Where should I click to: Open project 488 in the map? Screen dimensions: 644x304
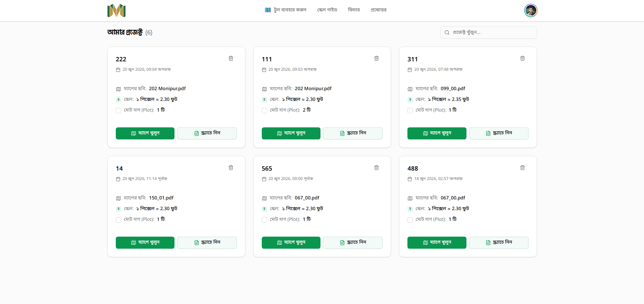click(437, 243)
